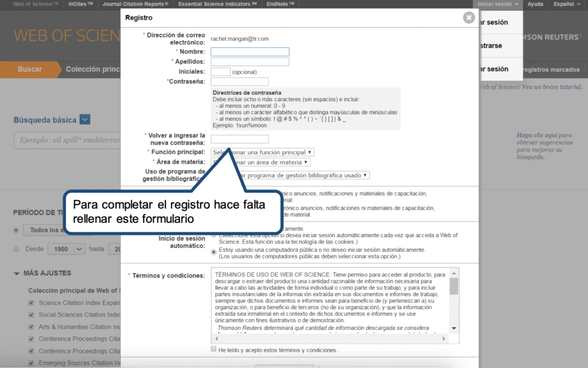588x368 pixels.
Task: Click the up arrow of the terms scrollbar
Action: 454,273
